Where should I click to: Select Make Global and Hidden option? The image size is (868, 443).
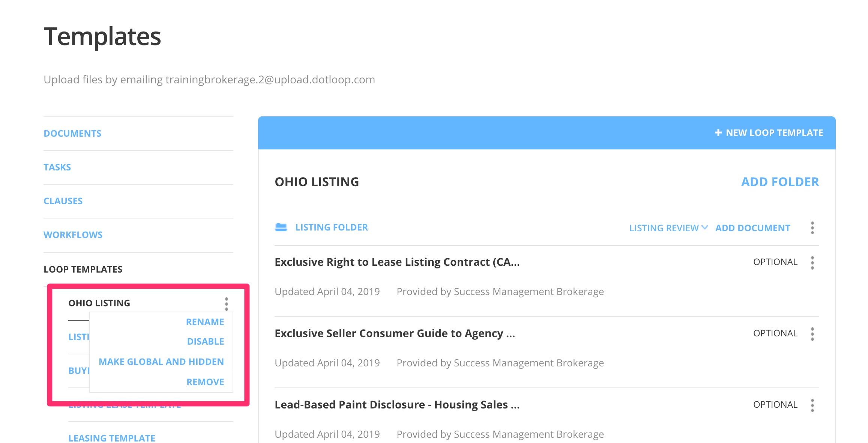pos(161,362)
